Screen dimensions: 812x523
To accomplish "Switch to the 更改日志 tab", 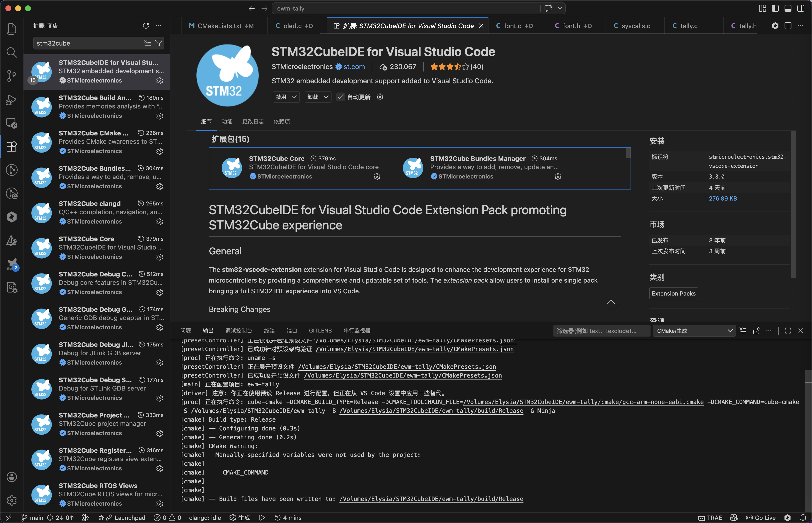I will pyautogui.click(x=253, y=122).
